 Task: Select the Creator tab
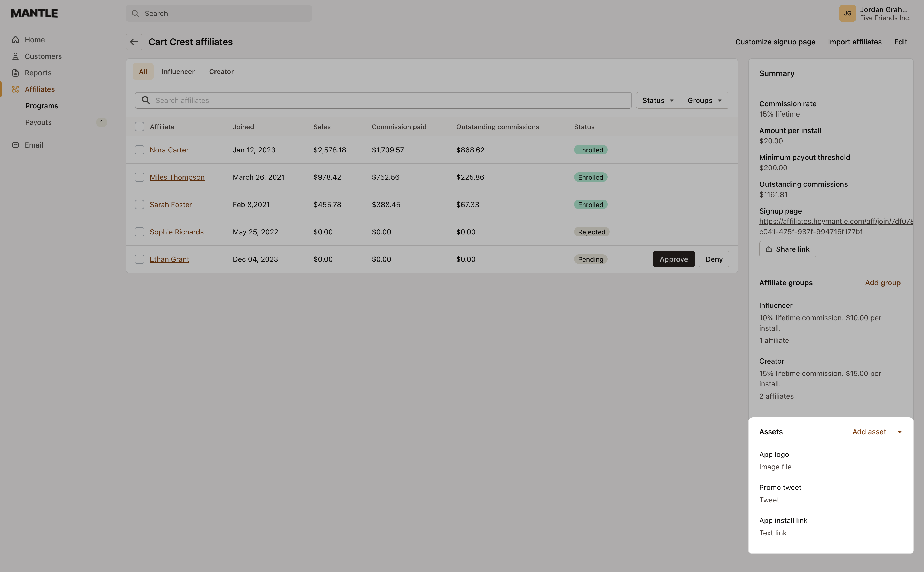(x=221, y=71)
